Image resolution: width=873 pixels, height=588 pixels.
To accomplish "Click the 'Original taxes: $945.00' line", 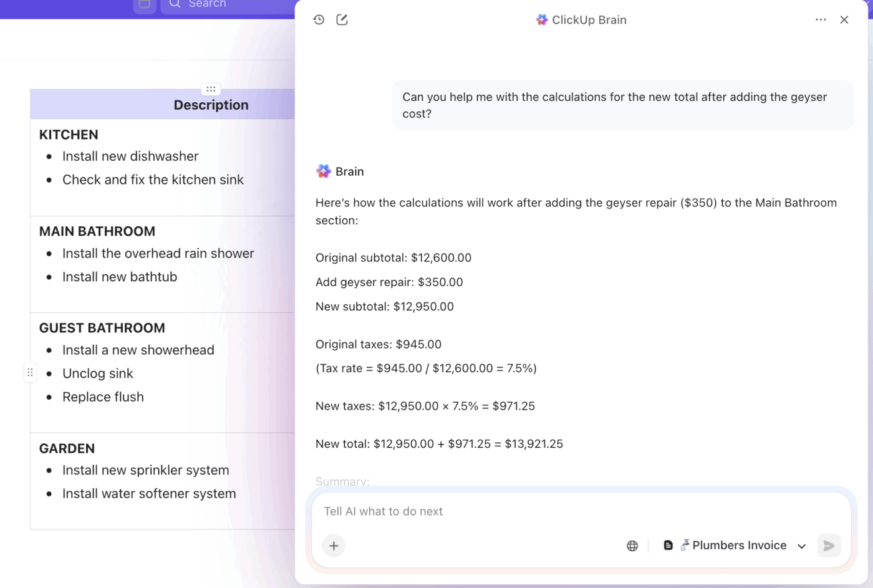I will 379,345.
